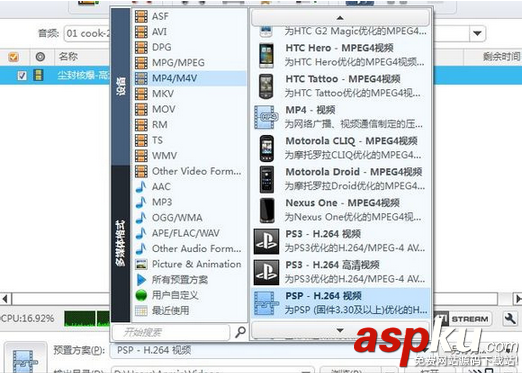Viewport: 524px width, 373px height.
Task: Click the HTC Hero phone thumbnail
Action: coord(266,55)
